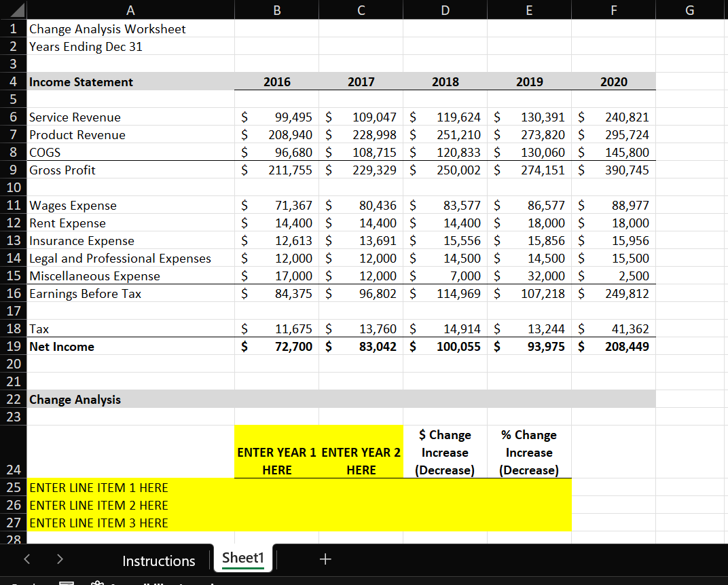This screenshot has height=585, width=728.
Task: Click 2020 Net Income value 208,449
Action: [614, 346]
